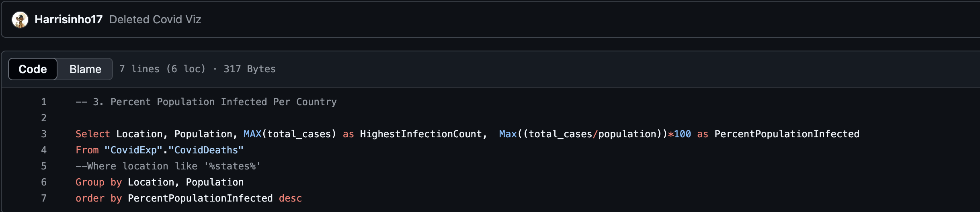Image resolution: width=980 pixels, height=212 pixels.
Task: Click the HighestInfectionCount alias in query
Action: coord(421,134)
